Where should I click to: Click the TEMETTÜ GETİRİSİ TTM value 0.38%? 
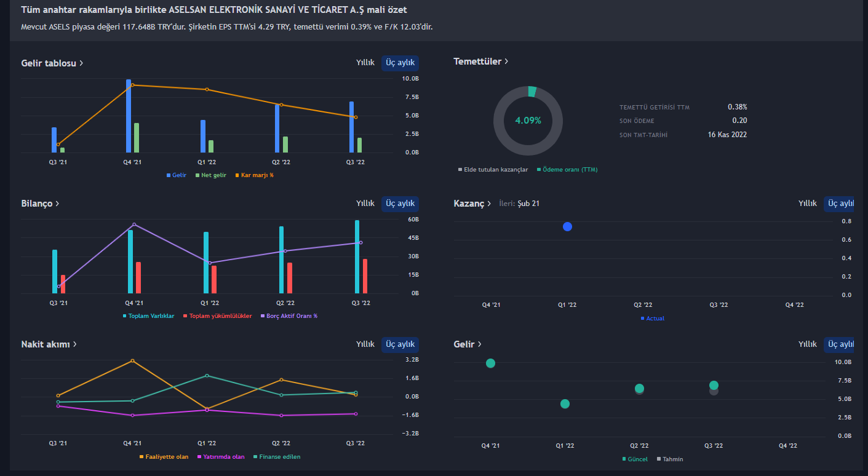[x=737, y=107]
